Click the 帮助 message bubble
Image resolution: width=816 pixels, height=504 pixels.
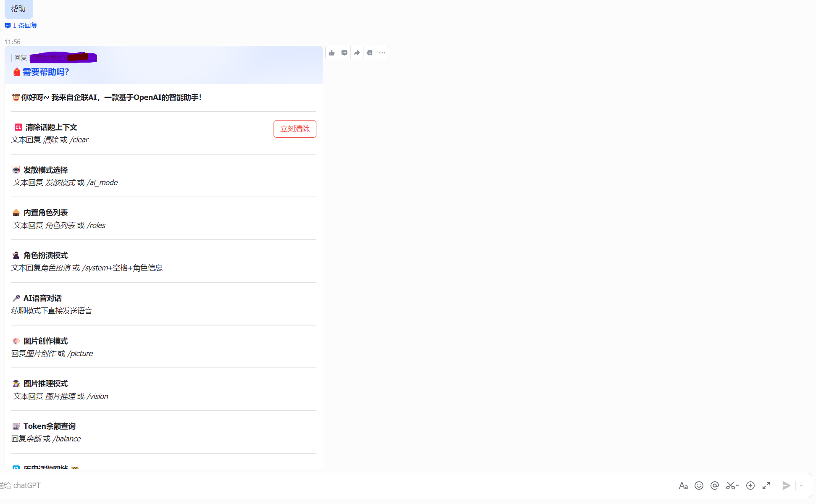pos(18,9)
